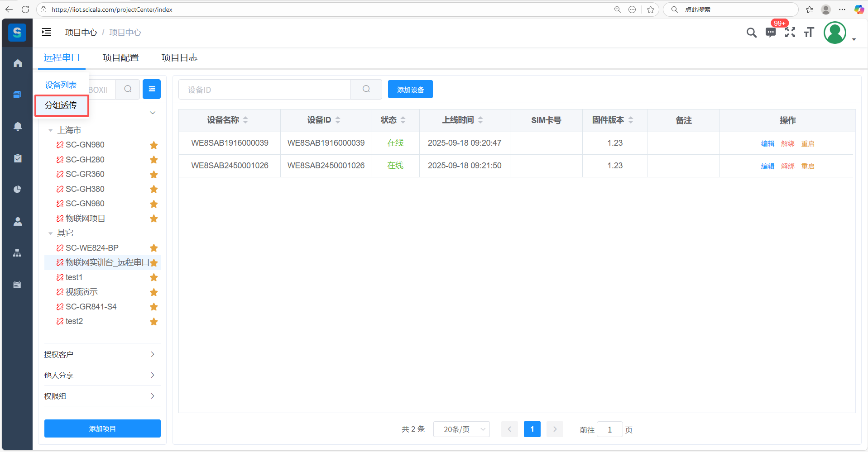Switch to the 项目配置 tab
Viewport: 868px width, 452px height.
pos(120,58)
